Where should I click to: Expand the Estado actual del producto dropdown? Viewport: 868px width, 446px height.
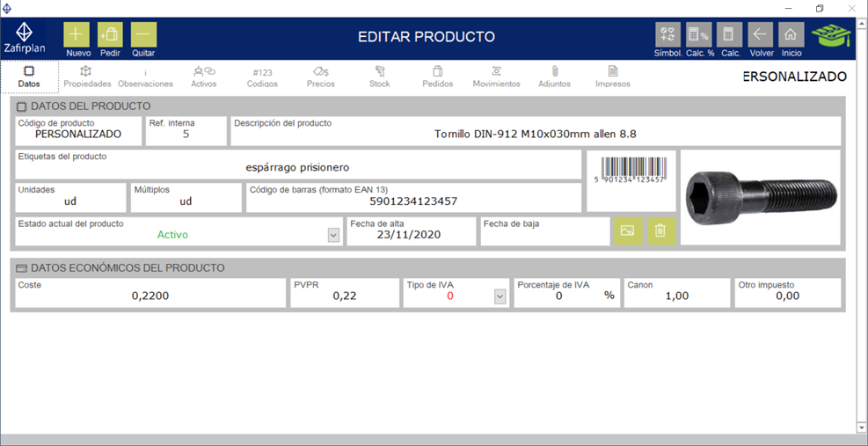(333, 235)
